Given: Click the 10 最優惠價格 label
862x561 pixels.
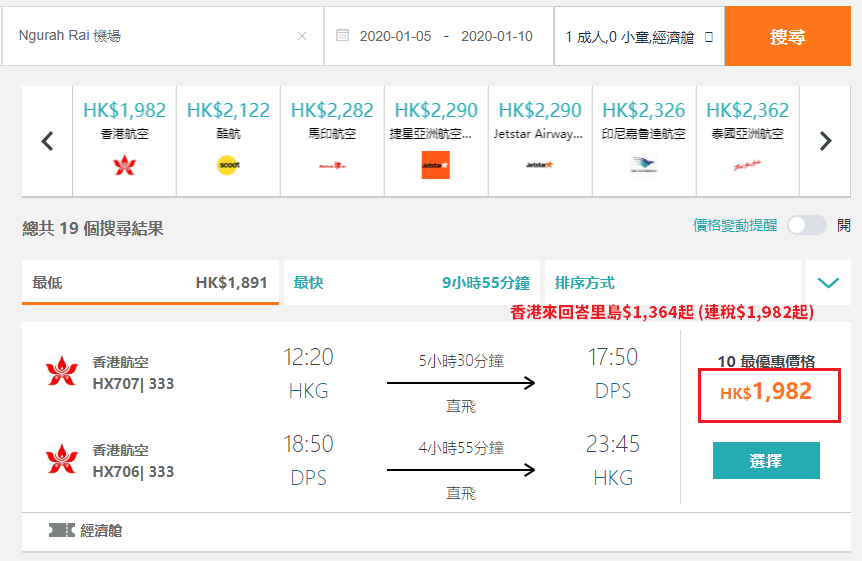Looking at the screenshot, I should (x=766, y=361).
